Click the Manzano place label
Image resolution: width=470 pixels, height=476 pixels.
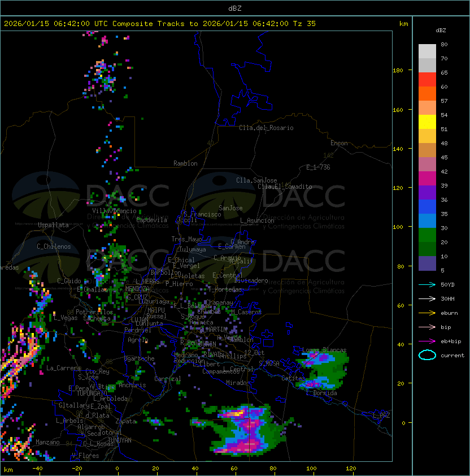(x=47, y=442)
